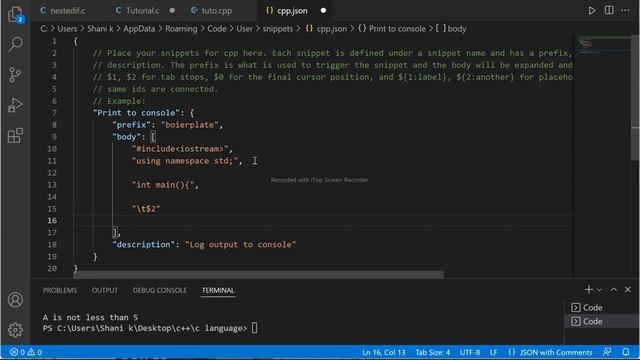Switch to Tutorial.c tab

(x=142, y=11)
